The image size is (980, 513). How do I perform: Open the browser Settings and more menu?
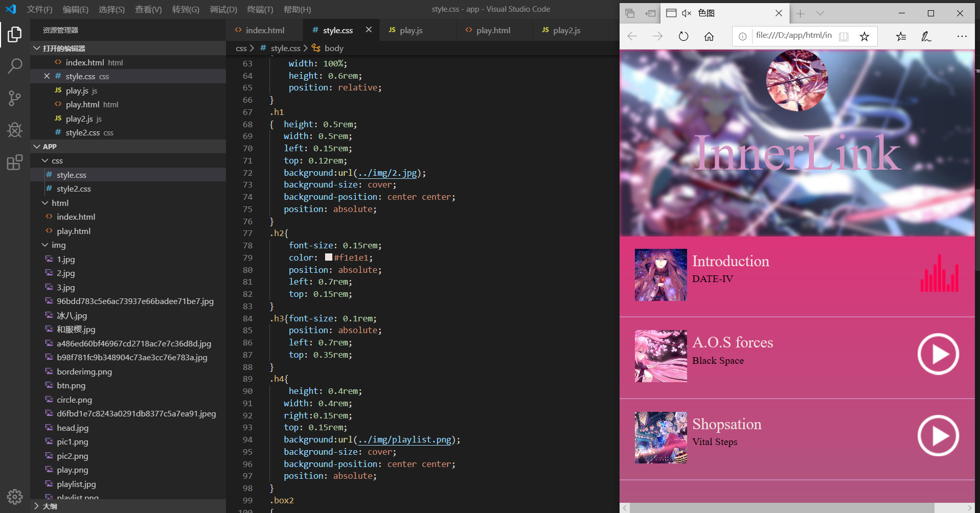pos(962,36)
